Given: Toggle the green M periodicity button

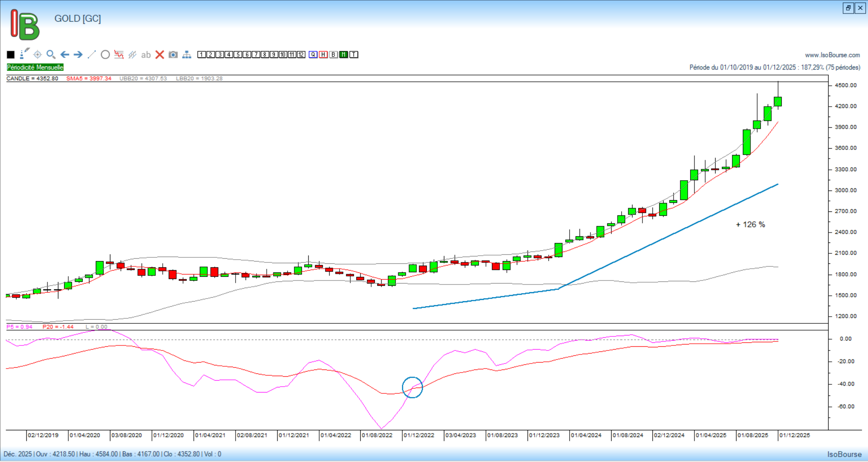Looking at the screenshot, I should tap(344, 55).
